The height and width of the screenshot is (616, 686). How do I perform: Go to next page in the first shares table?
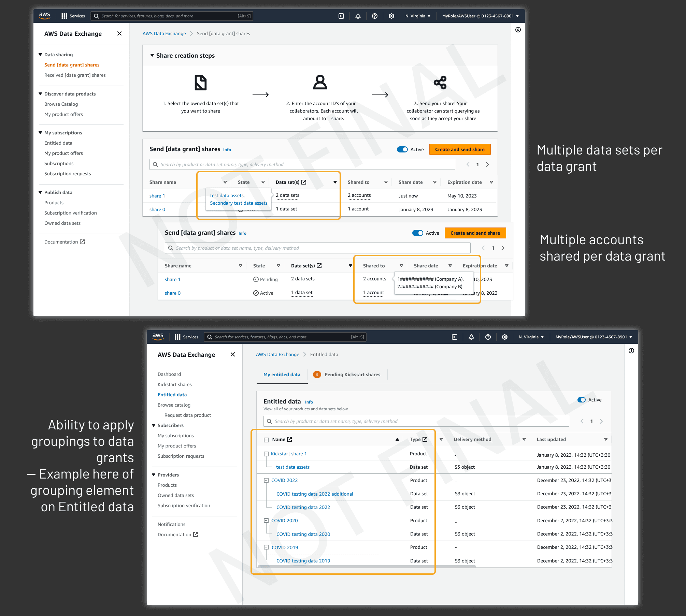(x=487, y=164)
